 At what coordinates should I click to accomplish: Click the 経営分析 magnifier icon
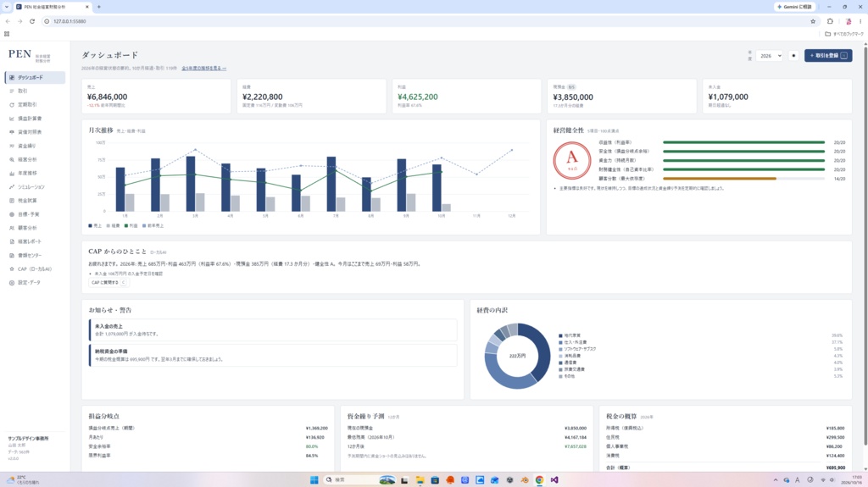[x=12, y=159]
